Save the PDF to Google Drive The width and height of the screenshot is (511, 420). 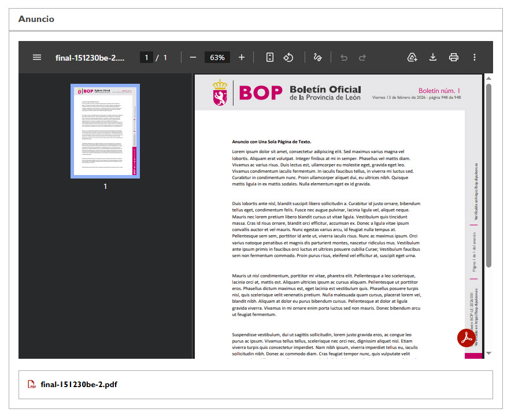pos(412,57)
